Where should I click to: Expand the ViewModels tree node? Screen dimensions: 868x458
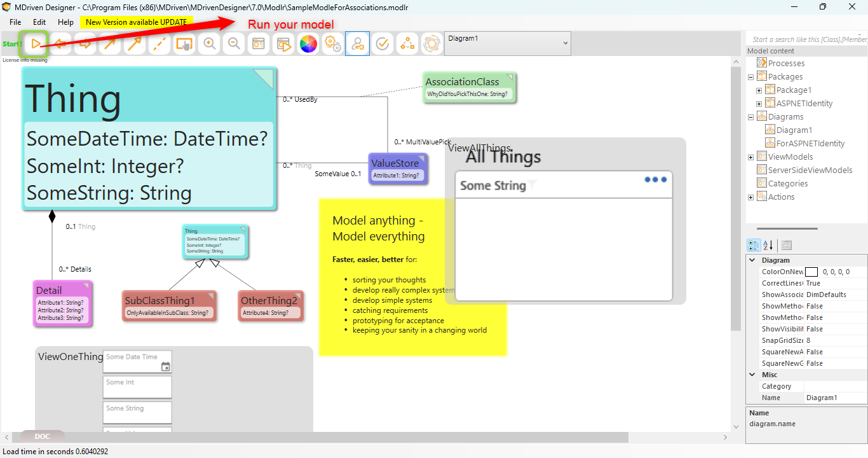click(751, 157)
